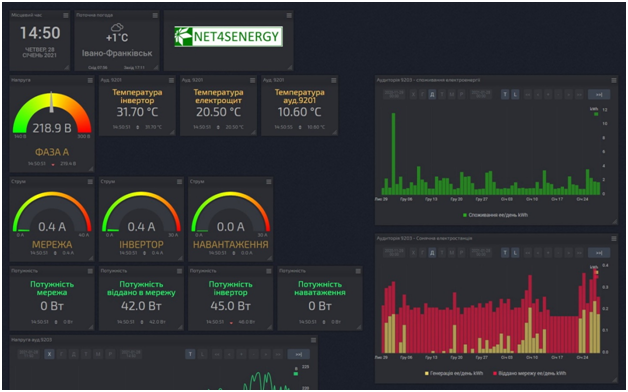Step back far (<<) in Напруга ауд.9203 chart
This screenshot has width=628, height=392.
217,354
